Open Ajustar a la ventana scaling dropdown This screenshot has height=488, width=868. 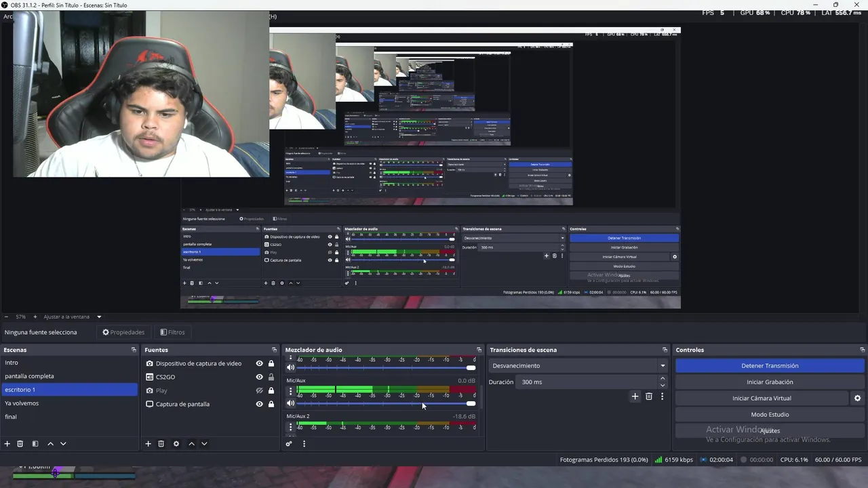coord(73,317)
